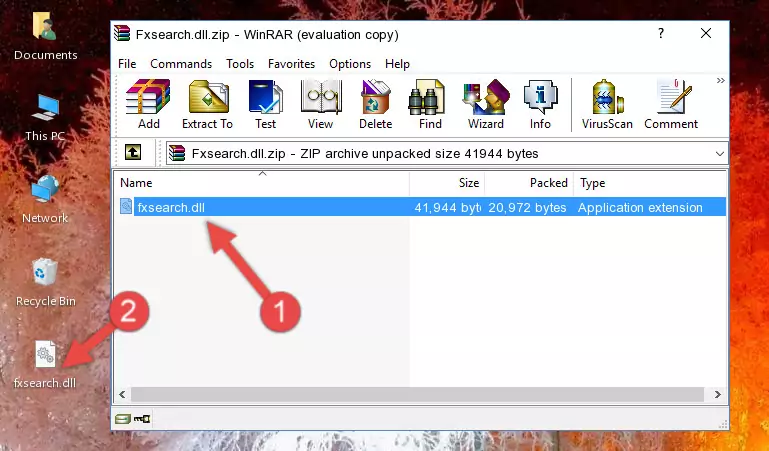Open the File menu
The image size is (769, 451).
(x=127, y=64)
